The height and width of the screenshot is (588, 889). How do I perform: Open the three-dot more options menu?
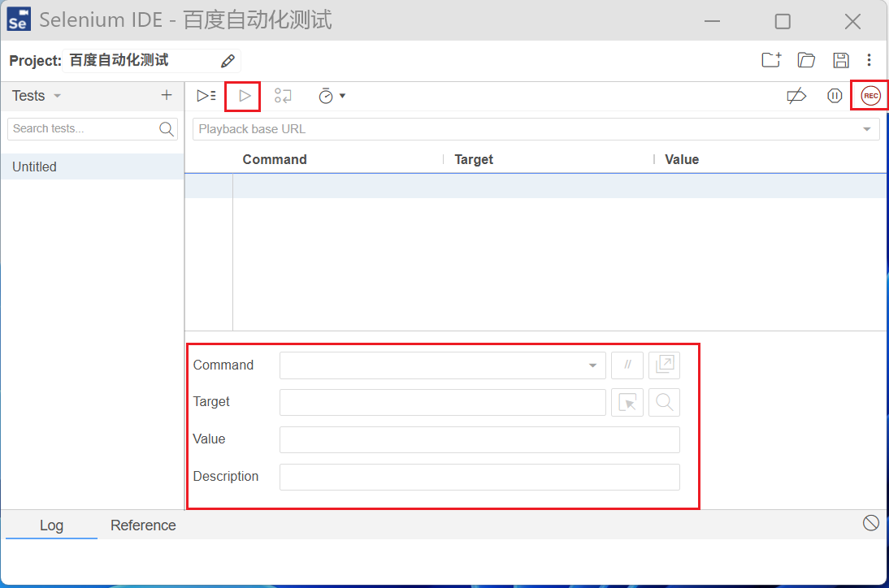click(x=869, y=60)
